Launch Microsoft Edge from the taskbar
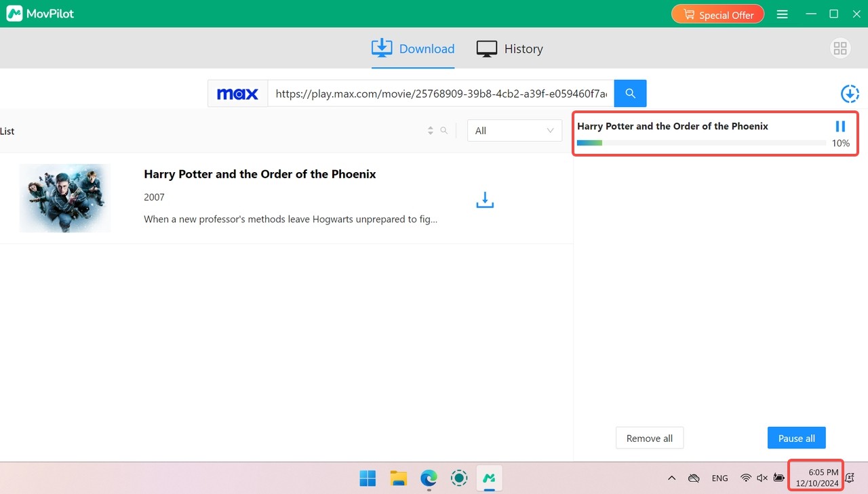The height and width of the screenshot is (494, 868). pos(429,478)
